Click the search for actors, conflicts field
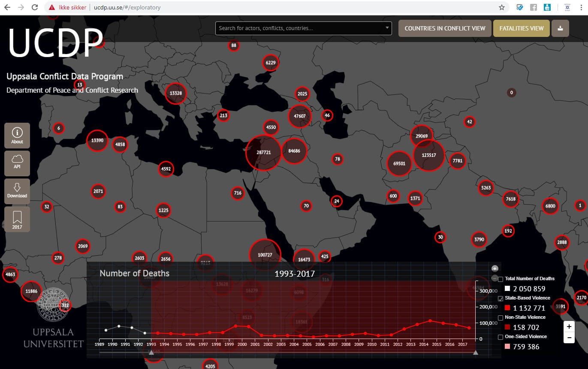This screenshot has height=369, width=588. pos(299,28)
